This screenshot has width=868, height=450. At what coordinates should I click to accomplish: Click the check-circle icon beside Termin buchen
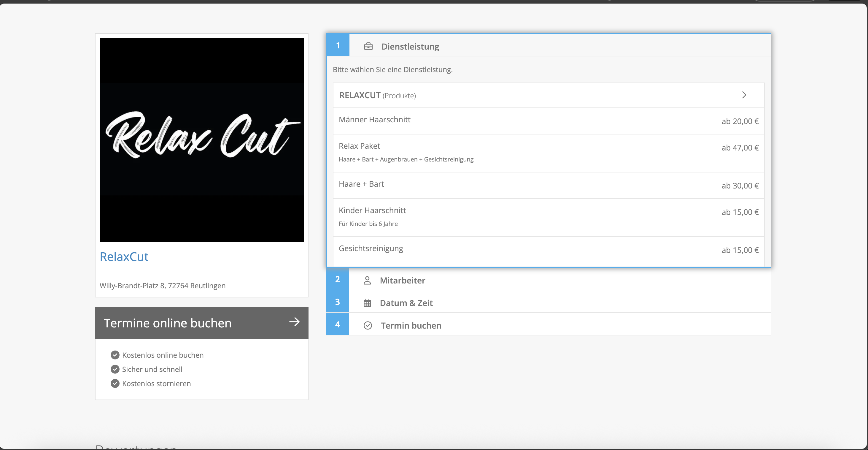[x=368, y=325]
